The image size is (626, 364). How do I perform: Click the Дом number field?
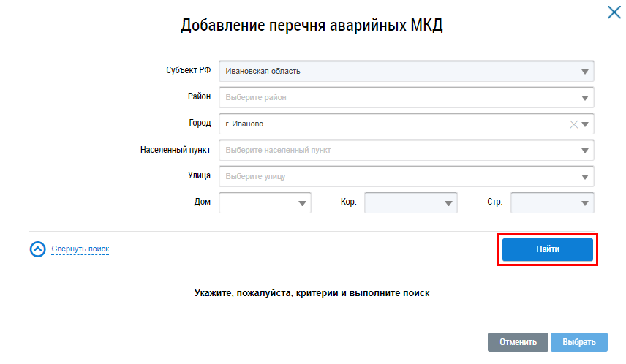click(256, 203)
